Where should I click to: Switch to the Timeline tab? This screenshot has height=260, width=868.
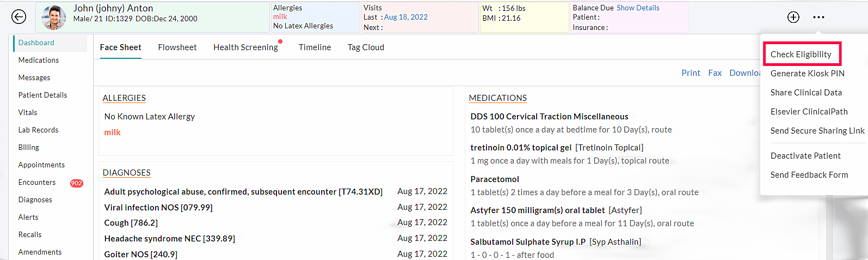[315, 47]
